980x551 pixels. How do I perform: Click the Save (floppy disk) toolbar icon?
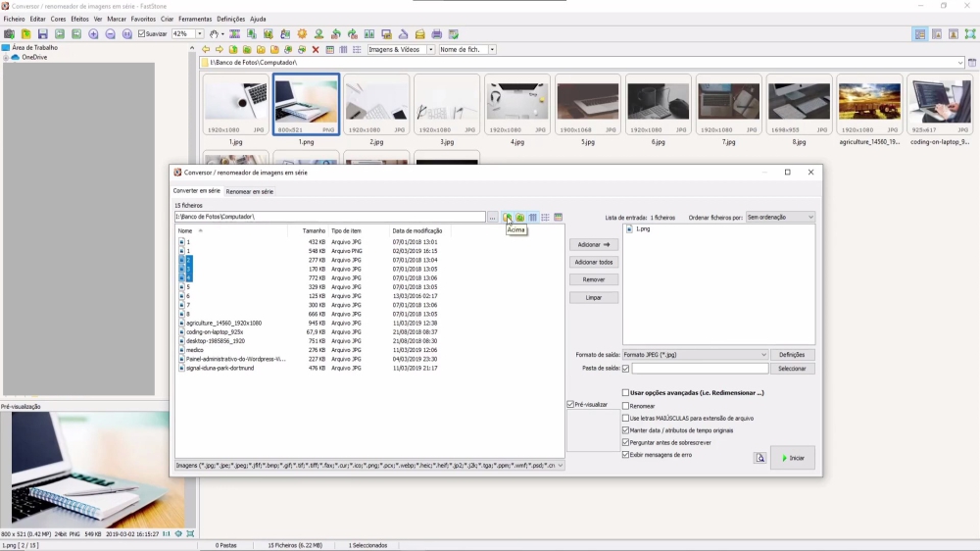42,33
